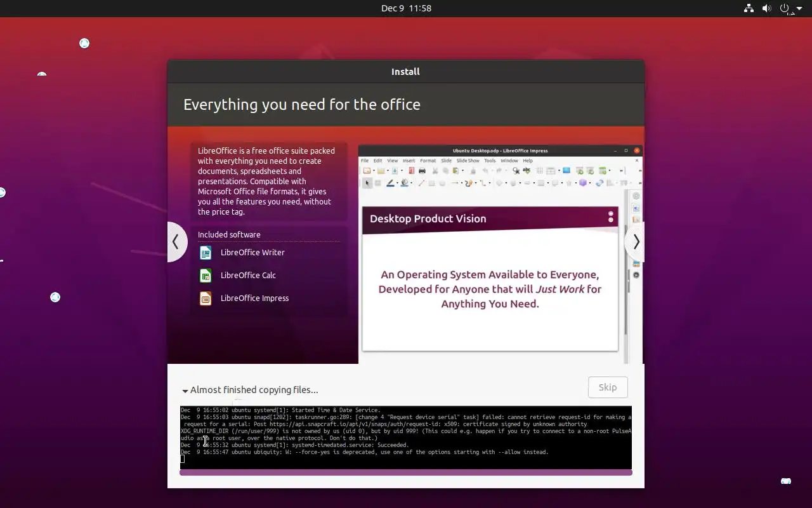Click the purple installation progress bar
This screenshot has height=508, width=812.
coord(406,472)
